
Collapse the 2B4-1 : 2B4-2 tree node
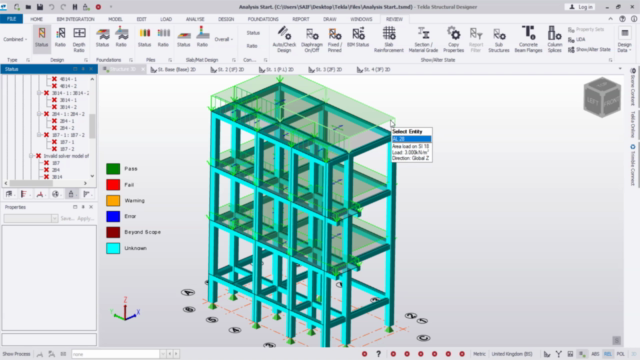tap(39, 114)
